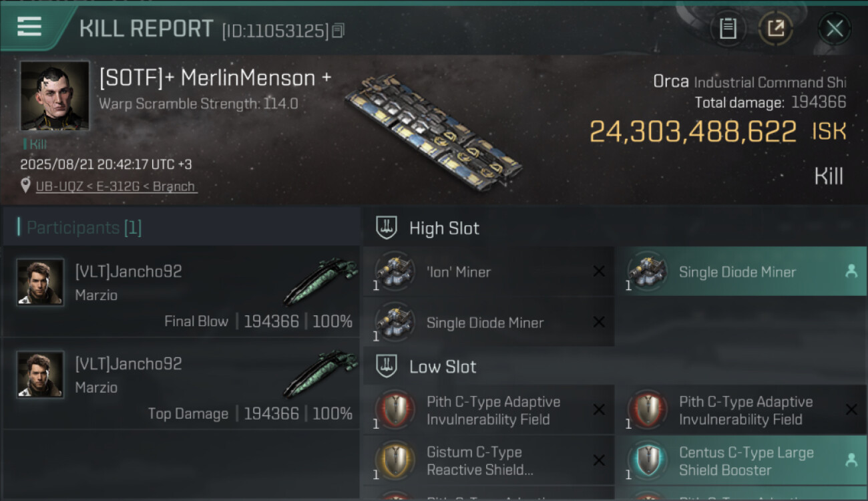The height and width of the screenshot is (501, 868).
Task: Open the MerlinMenson victim portrait
Action: [55, 95]
